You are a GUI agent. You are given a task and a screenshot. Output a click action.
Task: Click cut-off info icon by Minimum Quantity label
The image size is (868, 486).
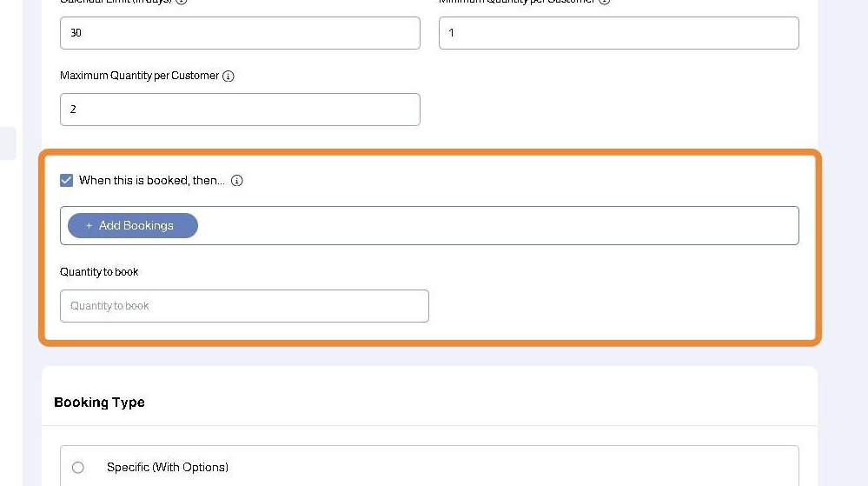pyautogui.click(x=605, y=2)
